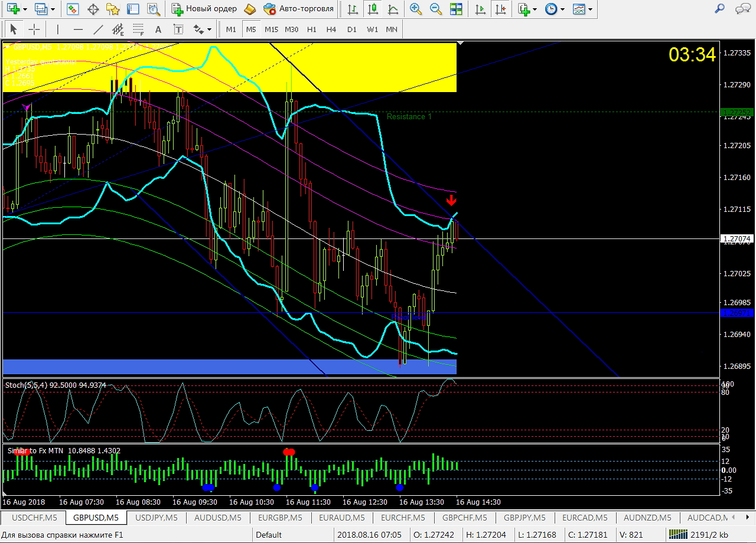Screen dimensions: 756x543
Task: Toggle the Auto-trading button
Action: [x=299, y=9]
